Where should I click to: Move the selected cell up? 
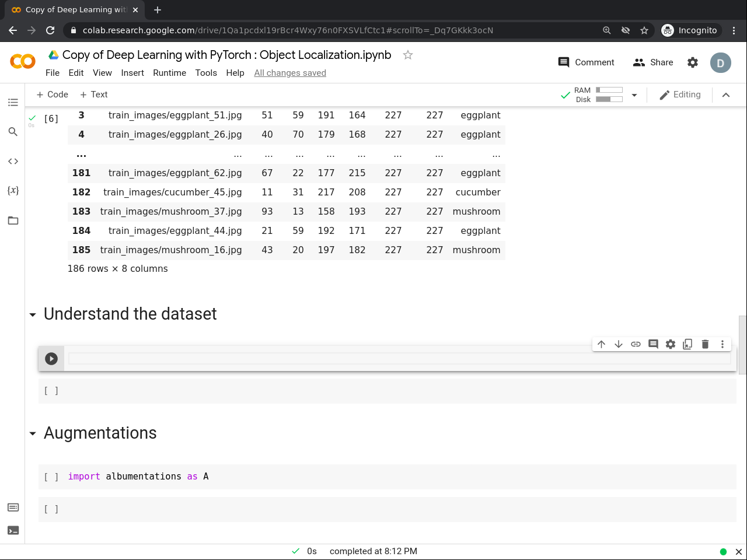(601, 344)
